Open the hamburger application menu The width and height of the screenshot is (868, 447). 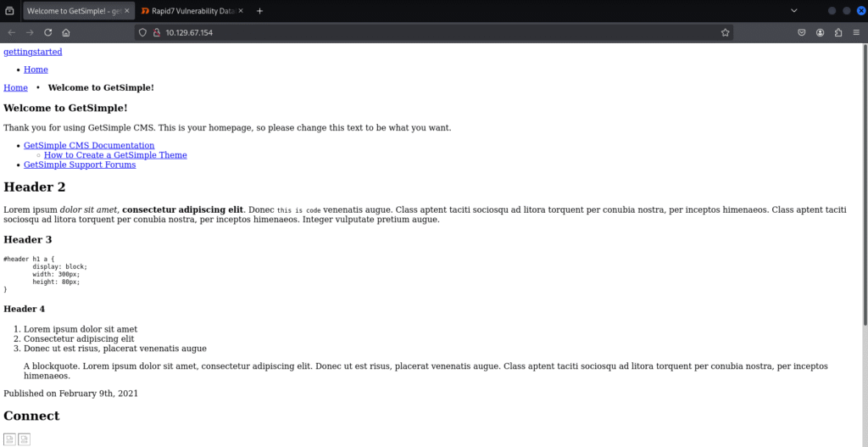click(856, 33)
